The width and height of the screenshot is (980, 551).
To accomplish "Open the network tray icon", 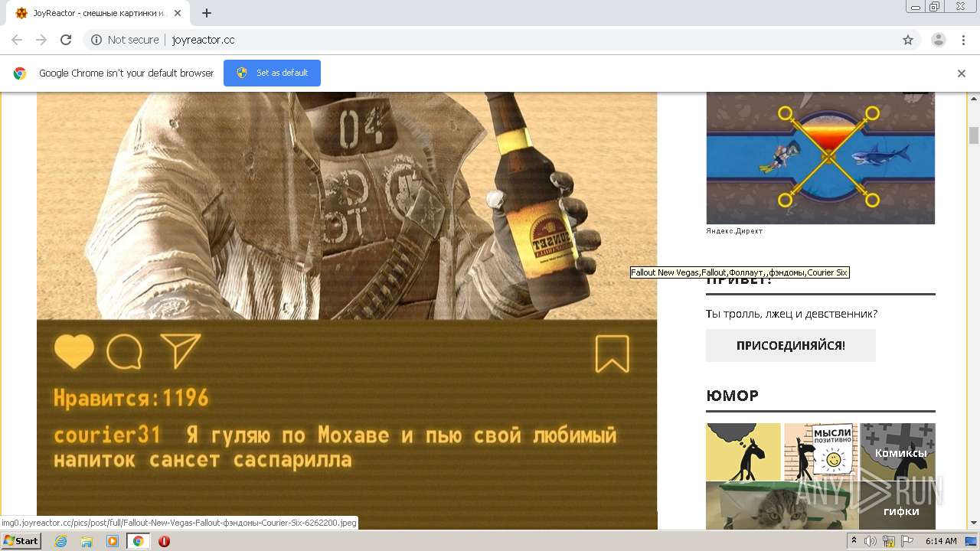I will pyautogui.click(x=889, y=541).
